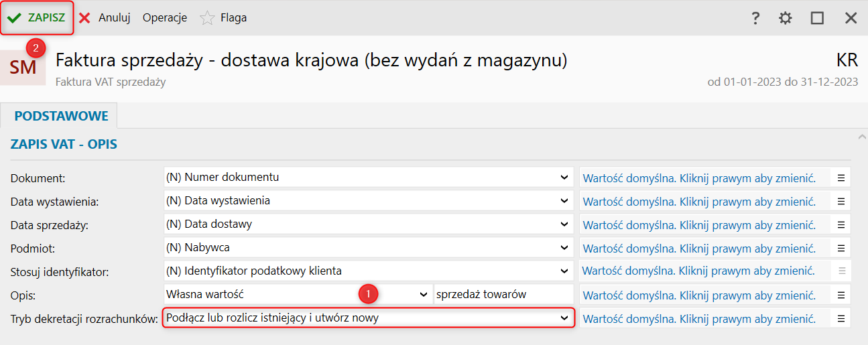Viewport: 868px width, 345px height.
Task: Switch to the PODSTAWOWE tab
Action: 61,116
